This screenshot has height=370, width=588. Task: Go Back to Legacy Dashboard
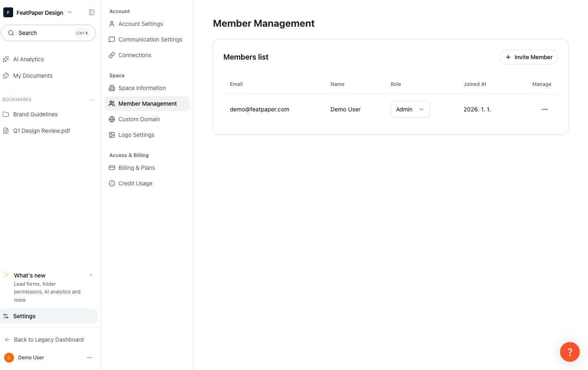(49, 340)
